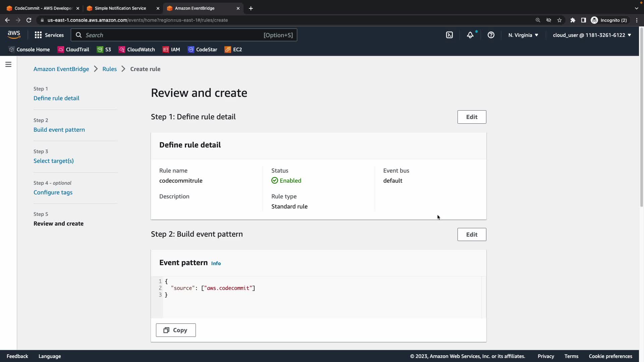Screen dimensions: 644x362
Task: Open the help question mark icon
Action: point(491,35)
